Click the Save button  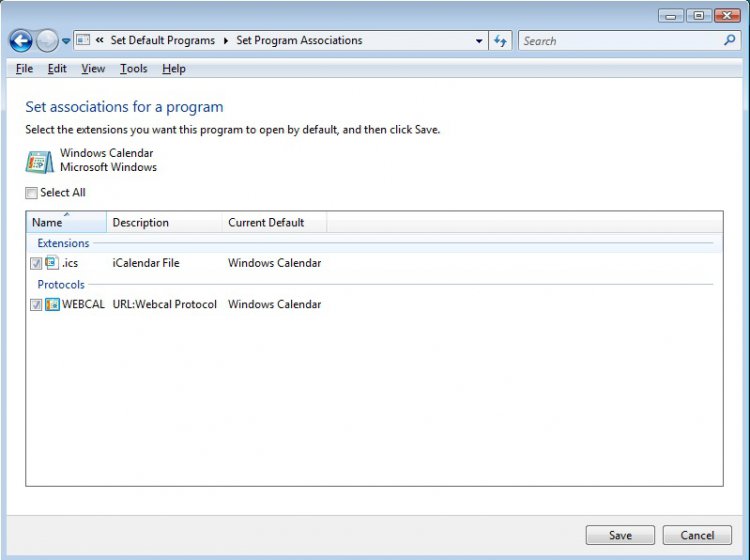pos(620,535)
